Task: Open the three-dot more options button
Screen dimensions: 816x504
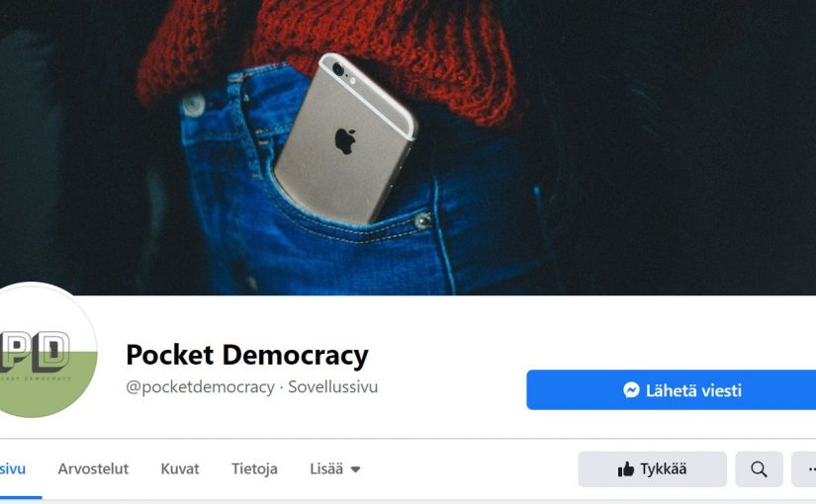Action: [804, 469]
